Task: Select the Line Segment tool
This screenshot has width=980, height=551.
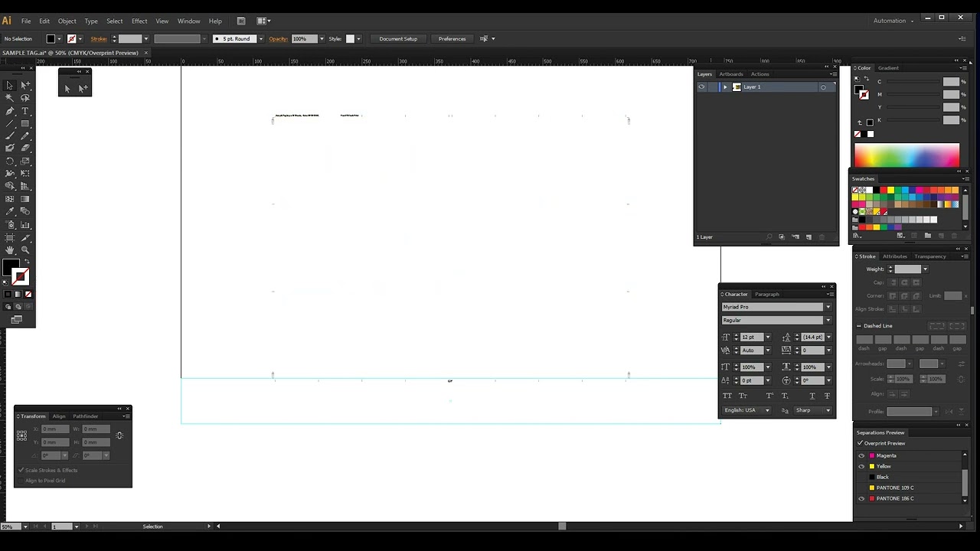Action: (10, 123)
